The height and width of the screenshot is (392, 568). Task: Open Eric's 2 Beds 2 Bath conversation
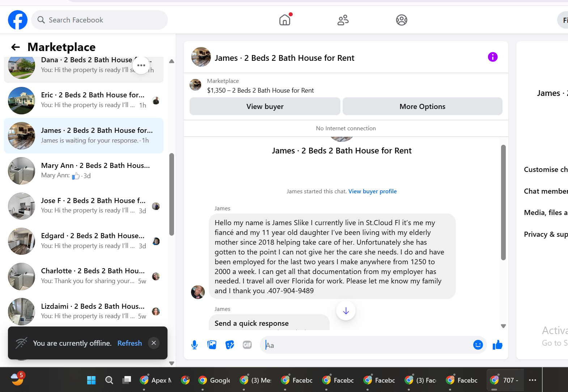84,100
